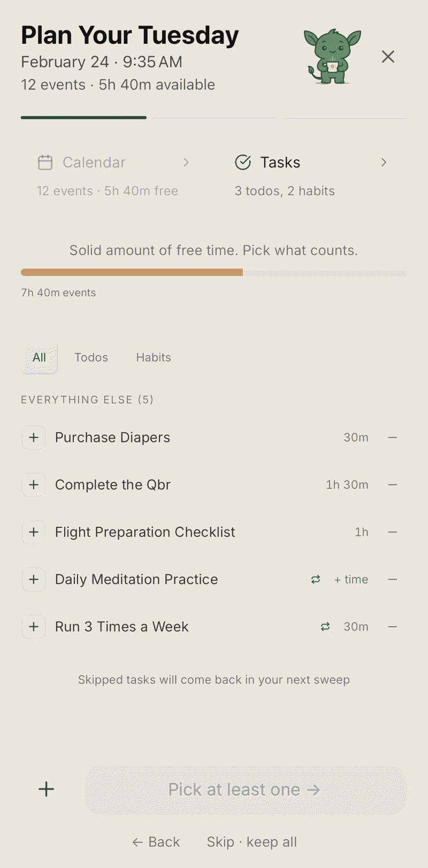Switch to the Habits tab

[x=154, y=357]
